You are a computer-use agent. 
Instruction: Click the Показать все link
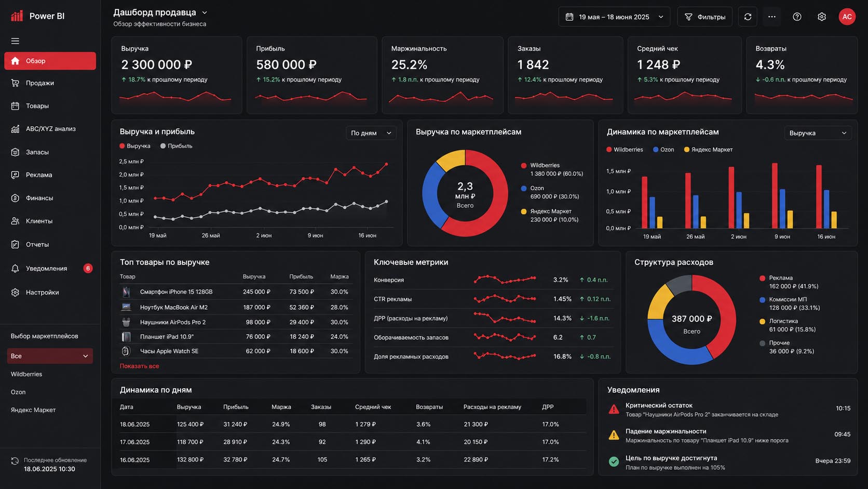pos(139,366)
